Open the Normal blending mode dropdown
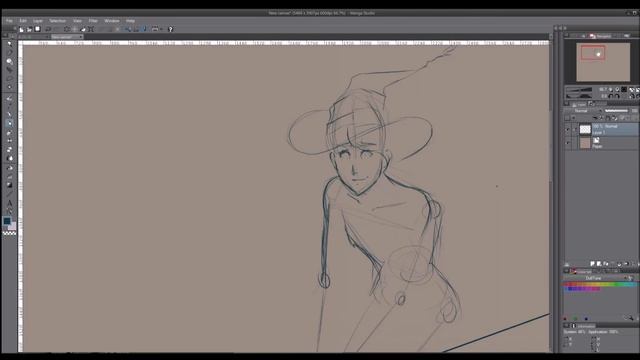Image resolution: width=640 pixels, height=360 pixels. 583,111
